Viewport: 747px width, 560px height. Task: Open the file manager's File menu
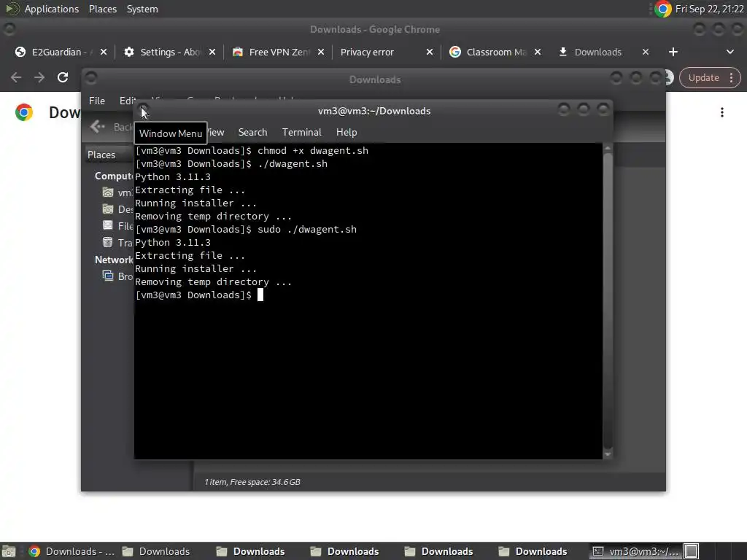pos(97,101)
